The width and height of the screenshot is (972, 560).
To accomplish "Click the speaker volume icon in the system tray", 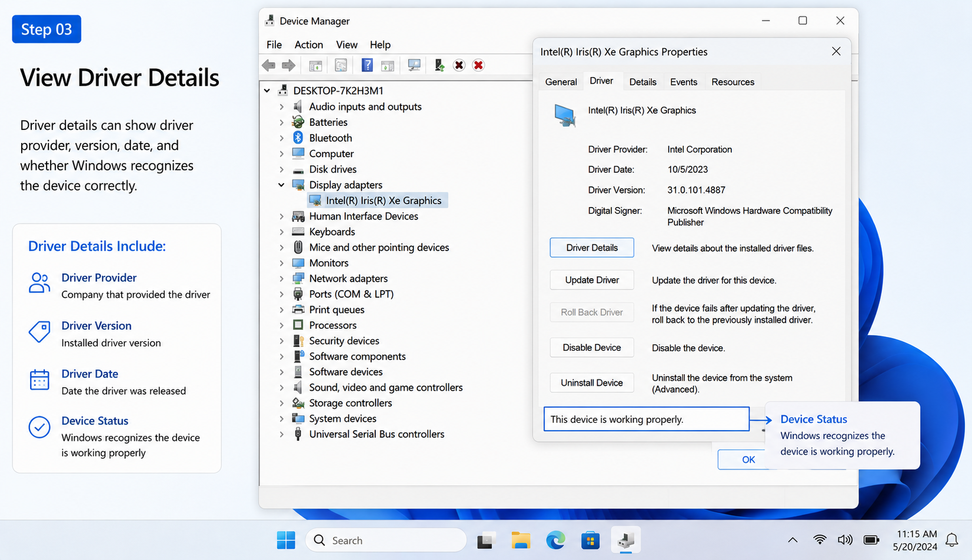I will (845, 539).
